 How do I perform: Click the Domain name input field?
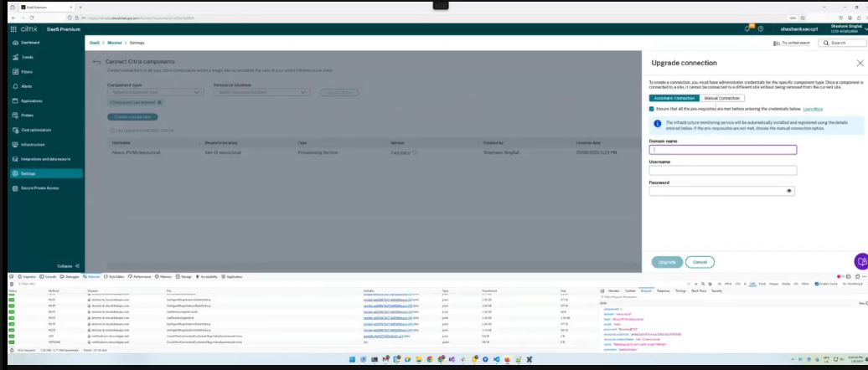[722, 150]
